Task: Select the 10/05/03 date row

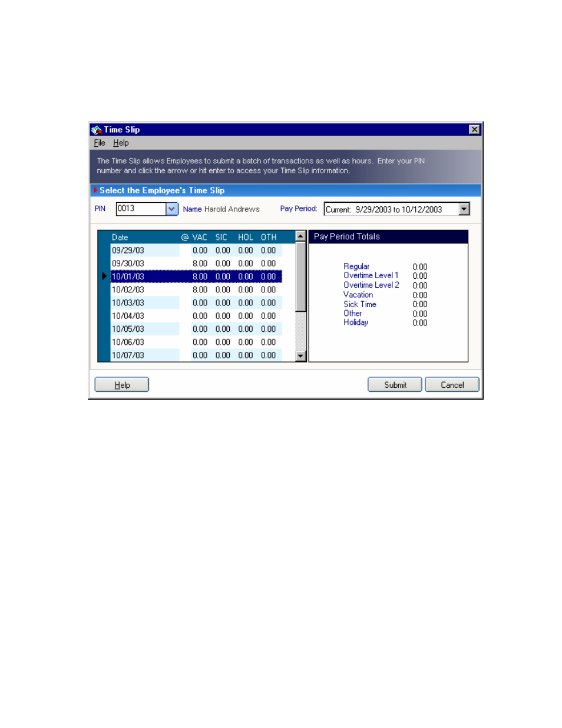Action: coord(196,329)
